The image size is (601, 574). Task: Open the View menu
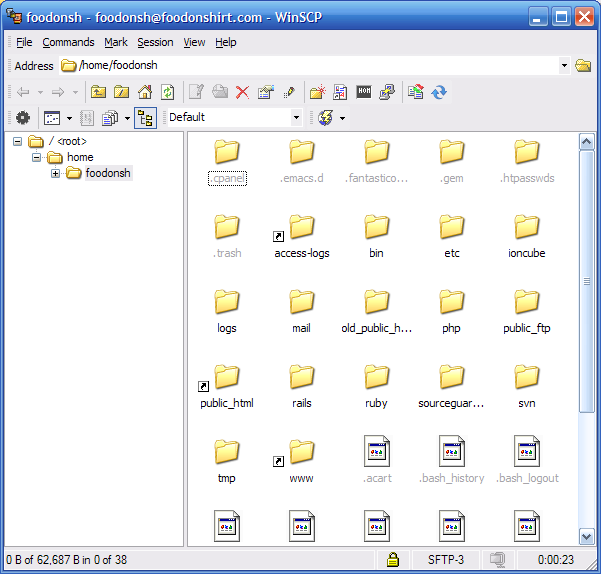[194, 42]
